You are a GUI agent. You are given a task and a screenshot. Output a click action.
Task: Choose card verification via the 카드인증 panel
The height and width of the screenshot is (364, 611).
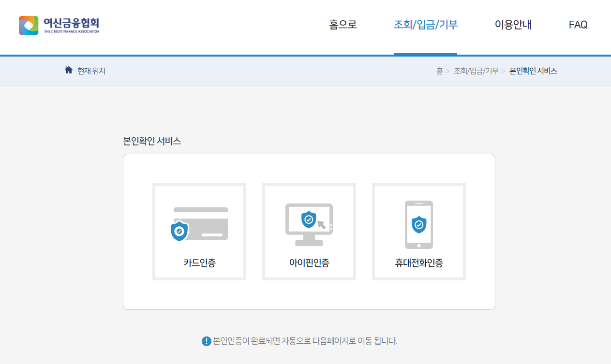199,232
